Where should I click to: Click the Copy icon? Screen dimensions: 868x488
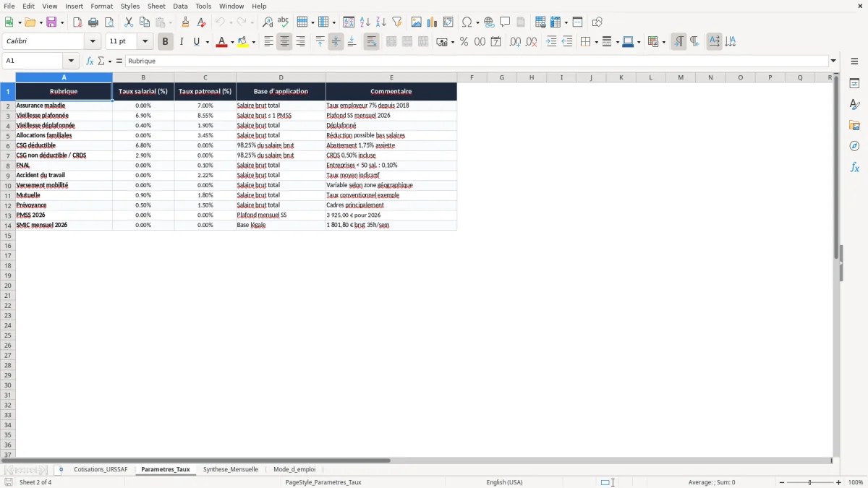pyautogui.click(x=145, y=22)
